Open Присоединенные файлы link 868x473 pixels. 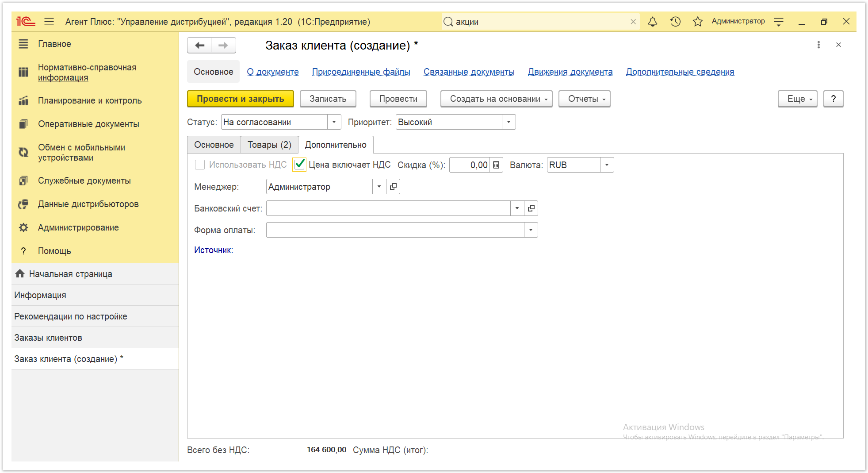[x=361, y=72]
